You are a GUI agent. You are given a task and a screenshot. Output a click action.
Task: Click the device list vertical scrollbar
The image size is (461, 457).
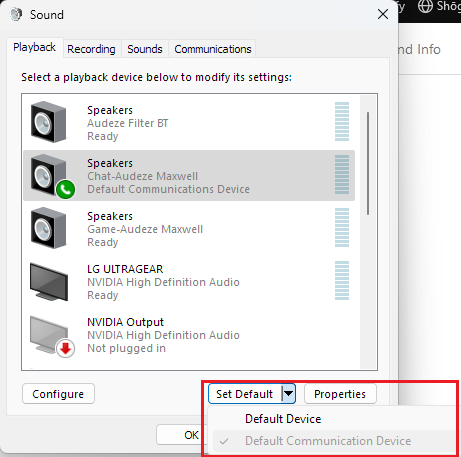[368, 163]
